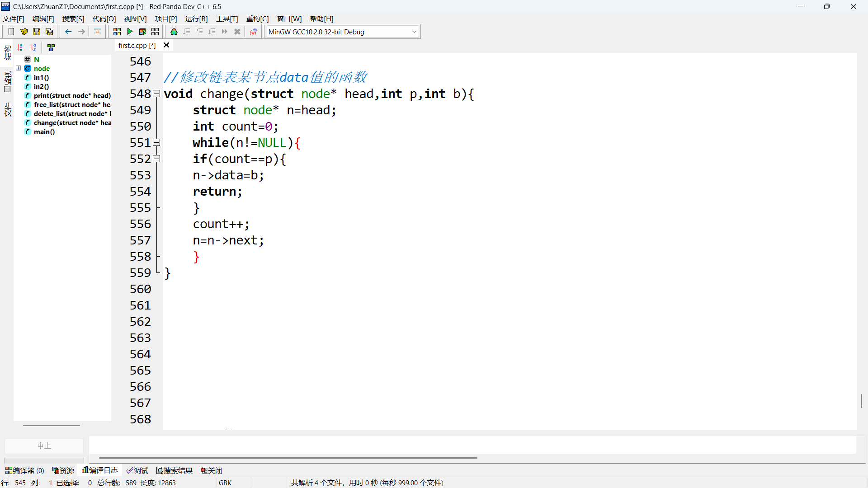
Task: Select main() in the class browser
Action: pyautogui.click(x=44, y=132)
